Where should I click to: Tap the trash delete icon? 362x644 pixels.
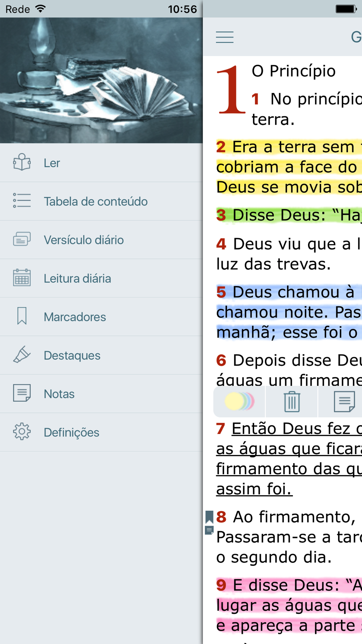(292, 402)
